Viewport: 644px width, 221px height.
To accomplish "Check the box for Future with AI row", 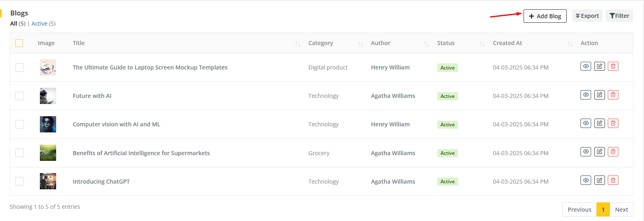I will point(20,96).
